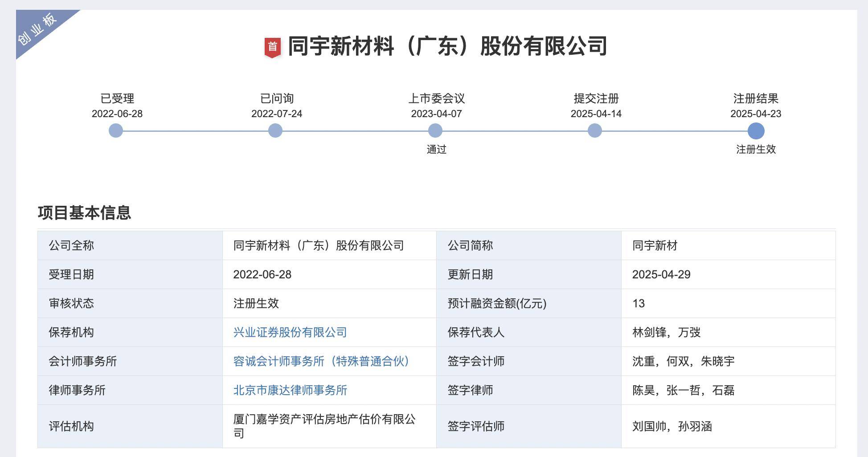Click the 2022-06-28 acceptance date table cell
The height and width of the screenshot is (457, 868).
click(x=329, y=274)
